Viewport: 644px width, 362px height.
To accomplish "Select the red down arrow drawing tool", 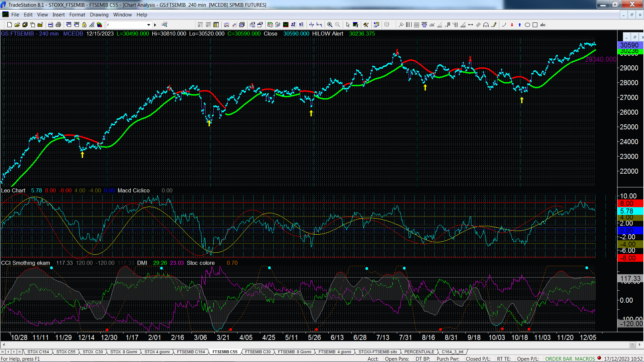I will point(512,25).
